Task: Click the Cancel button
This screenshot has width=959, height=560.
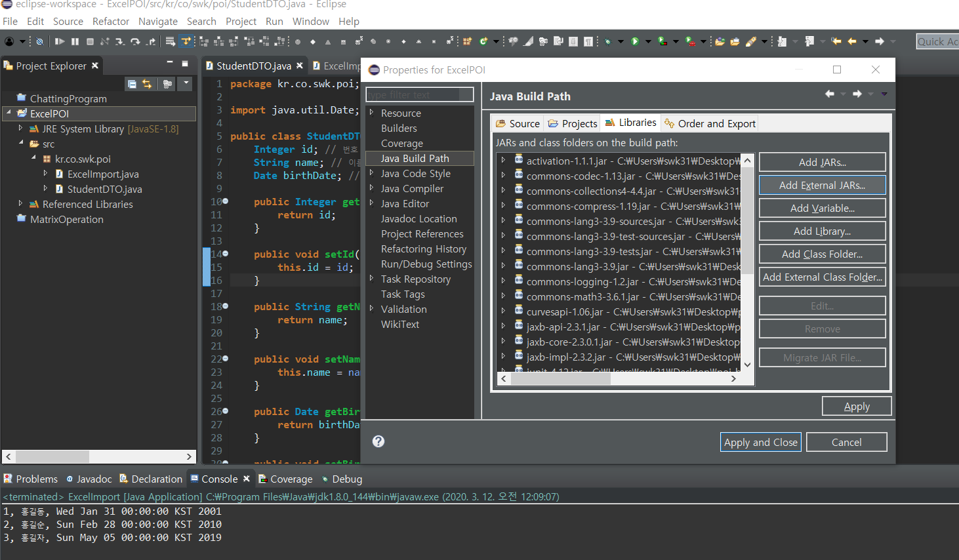Action: coord(847,442)
